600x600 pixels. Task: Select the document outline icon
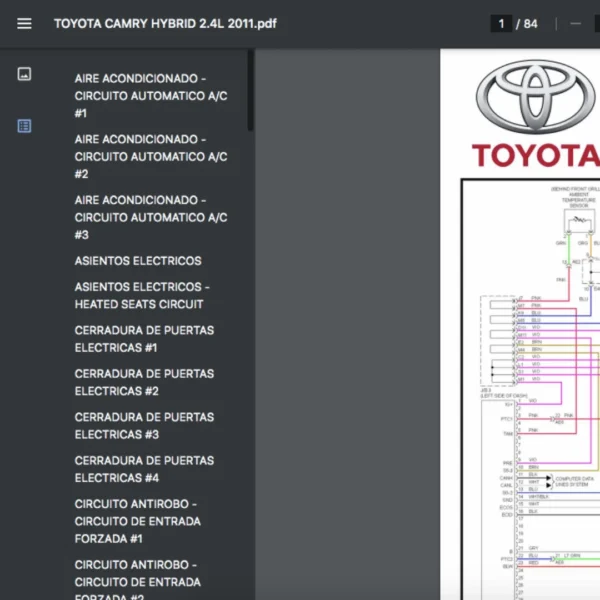(x=24, y=126)
